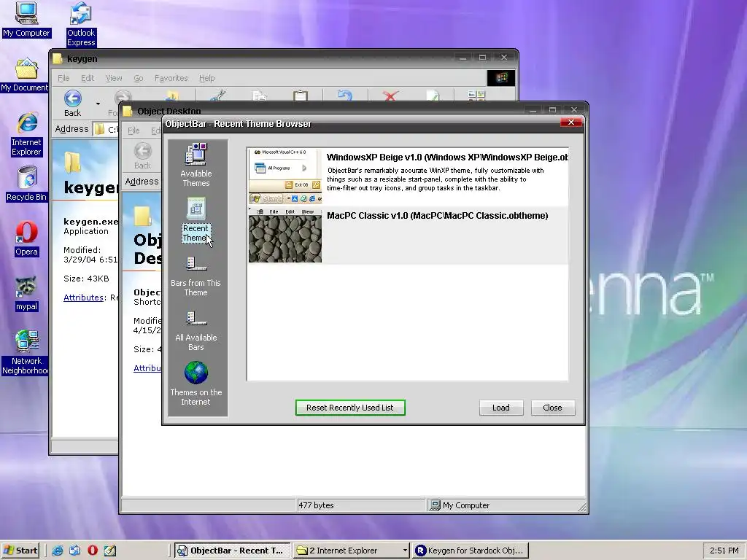Screen dimensions: 747x560
Task: Load the selected theme
Action: coord(500,408)
